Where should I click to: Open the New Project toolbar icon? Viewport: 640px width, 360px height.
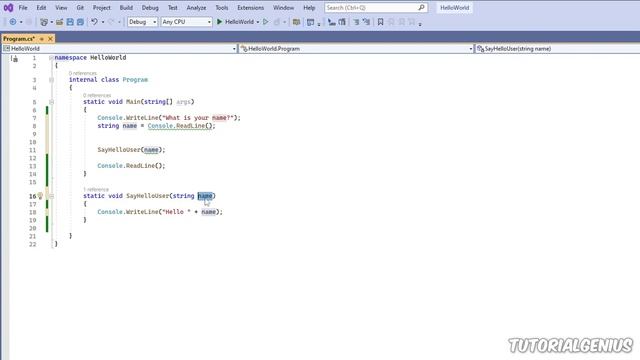tap(44, 22)
